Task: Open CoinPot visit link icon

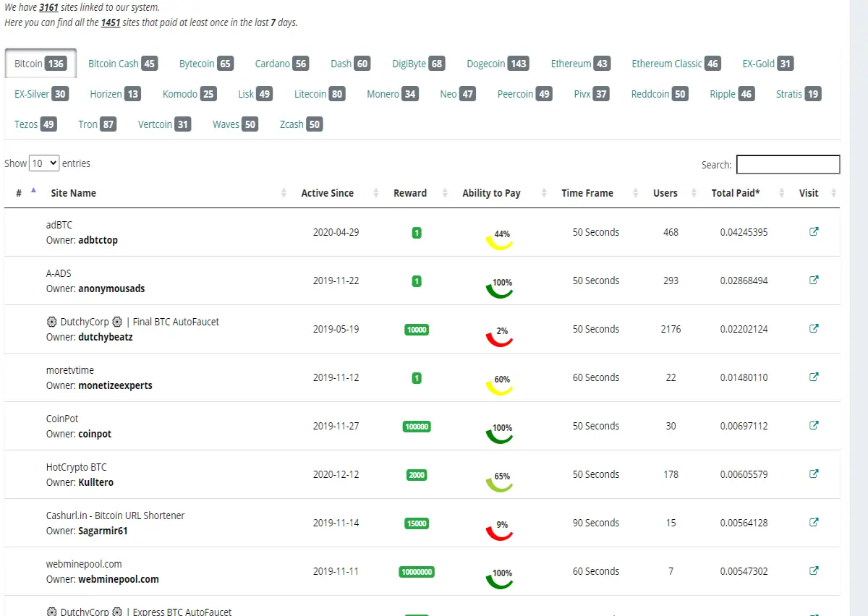Action: click(814, 426)
